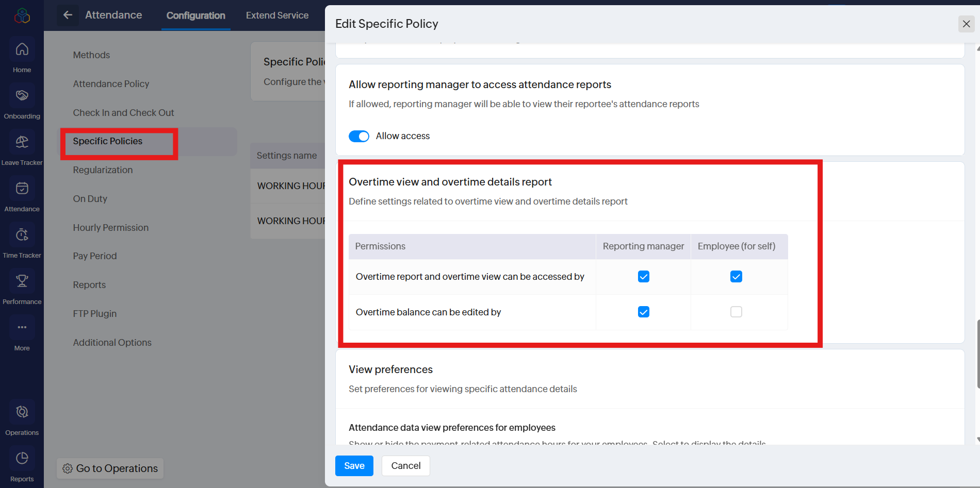The image size is (980, 488).
Task: Uncheck Employee overtime report access checkbox
Action: click(x=736, y=277)
